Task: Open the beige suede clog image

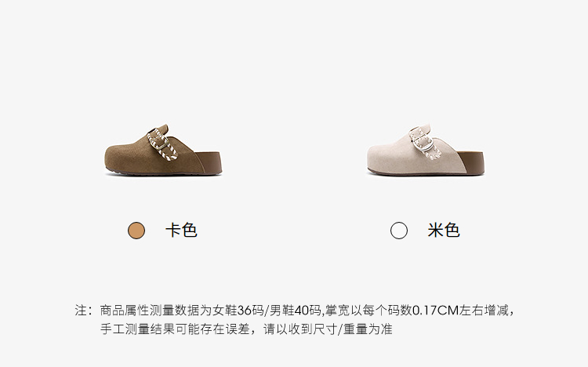Action: pos(426,150)
